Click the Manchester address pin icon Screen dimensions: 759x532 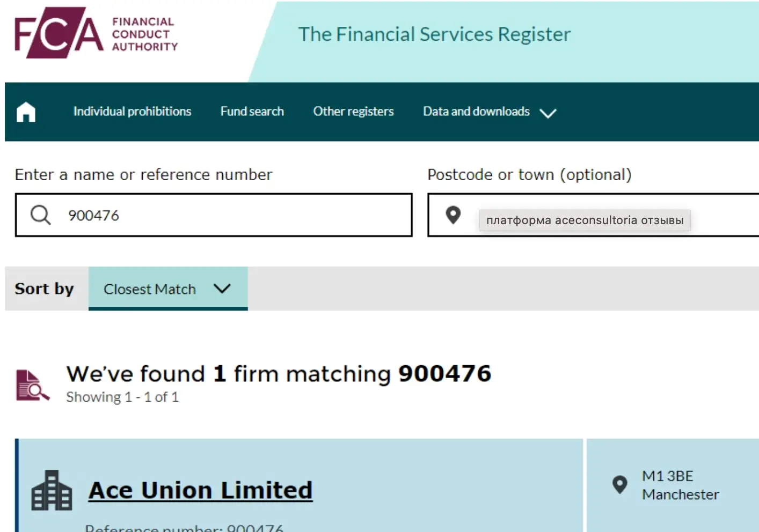click(620, 485)
